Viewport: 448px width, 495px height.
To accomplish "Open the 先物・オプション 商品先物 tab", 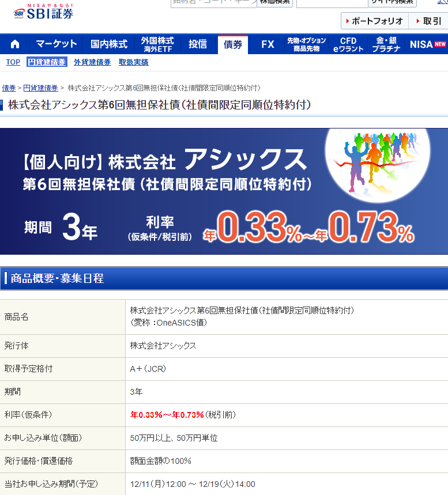I will [x=307, y=44].
